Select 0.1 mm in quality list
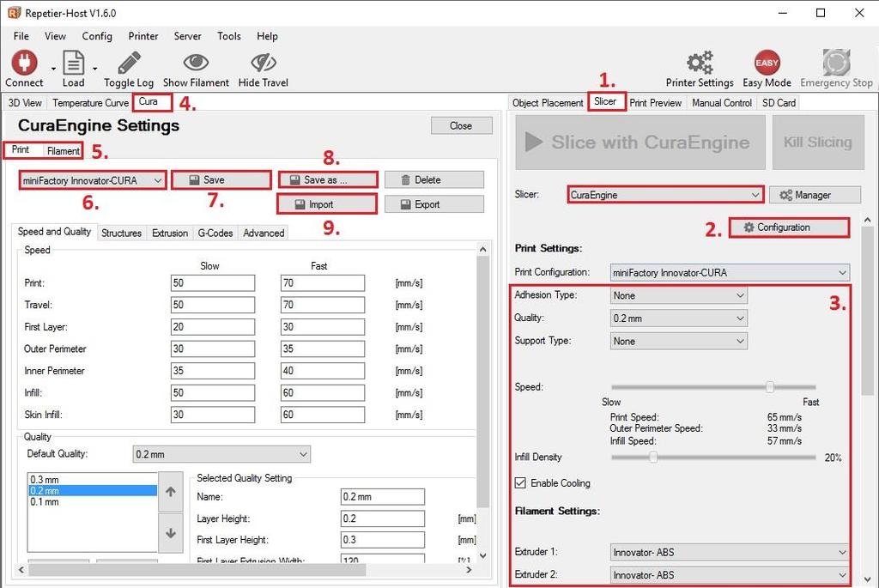The width and height of the screenshot is (879, 588). click(93, 501)
